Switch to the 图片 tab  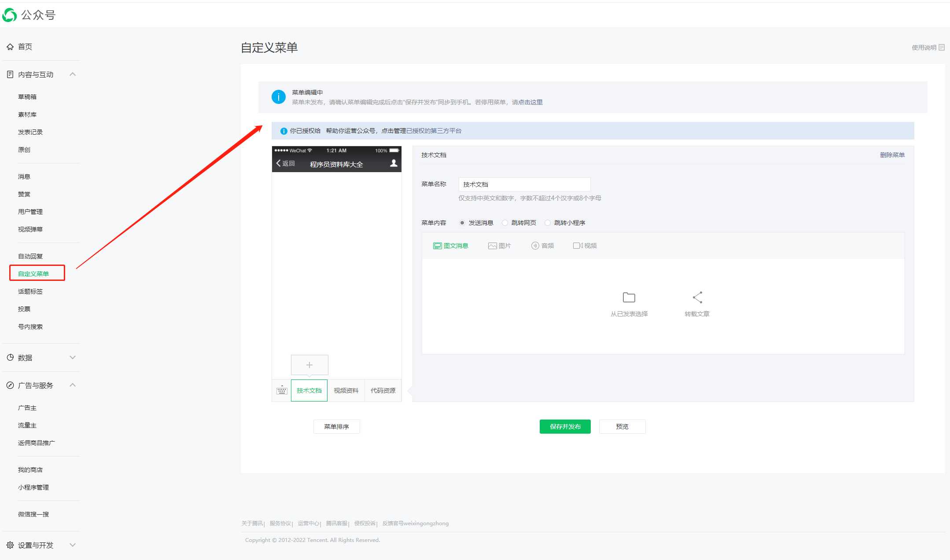[x=499, y=246]
